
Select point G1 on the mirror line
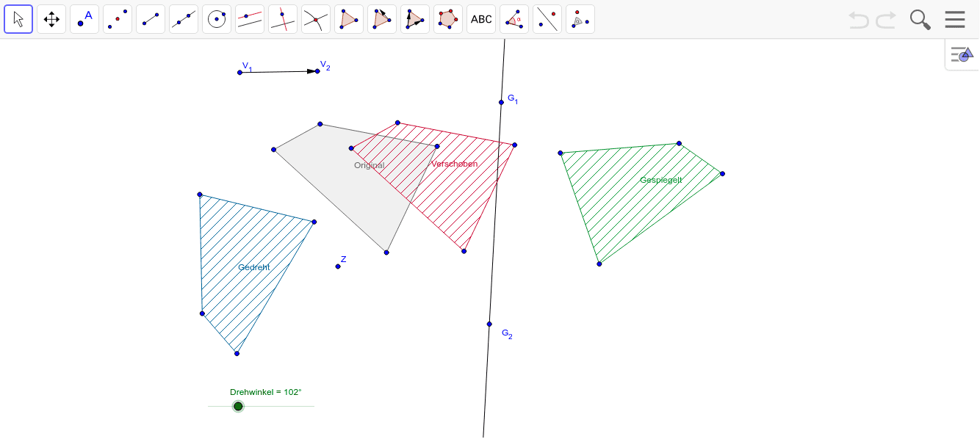(502, 102)
